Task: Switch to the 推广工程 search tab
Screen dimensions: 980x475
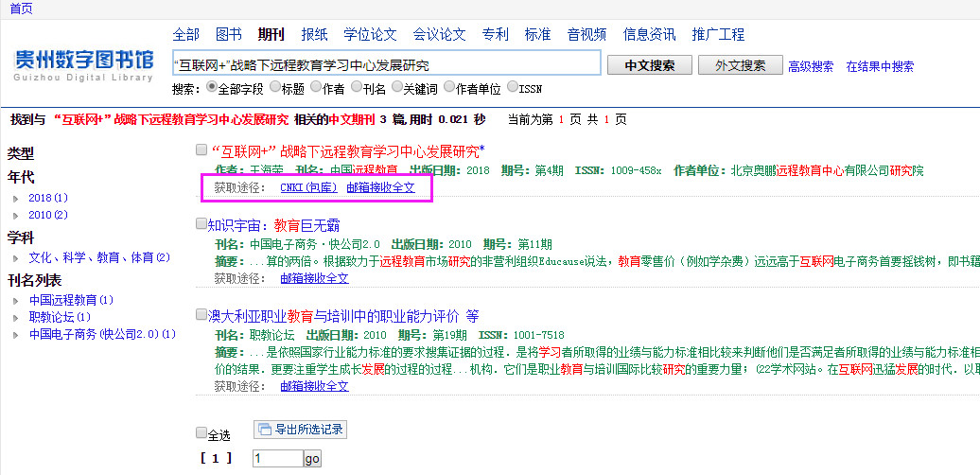Action: pos(718,34)
